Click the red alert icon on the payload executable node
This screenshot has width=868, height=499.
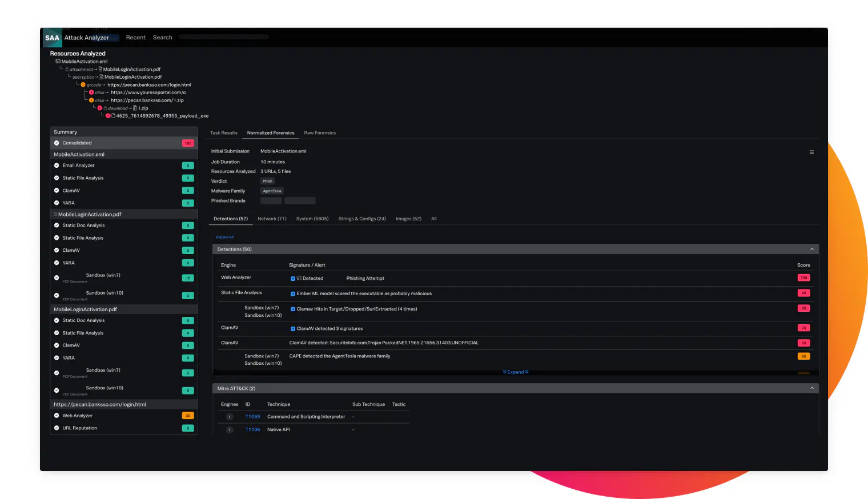107,115
